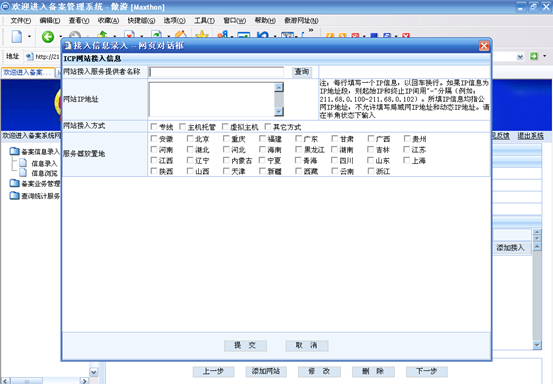
Task: Open the 窗口(W) menu
Action: click(235, 20)
